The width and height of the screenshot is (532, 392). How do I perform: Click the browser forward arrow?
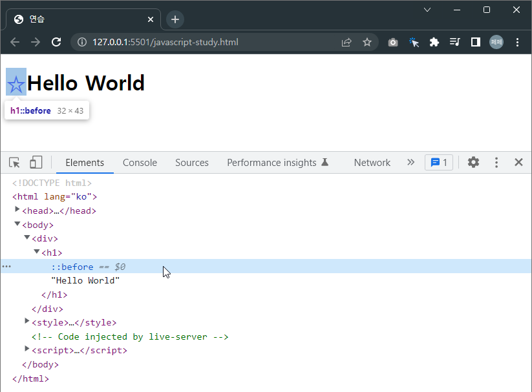pyautogui.click(x=36, y=42)
